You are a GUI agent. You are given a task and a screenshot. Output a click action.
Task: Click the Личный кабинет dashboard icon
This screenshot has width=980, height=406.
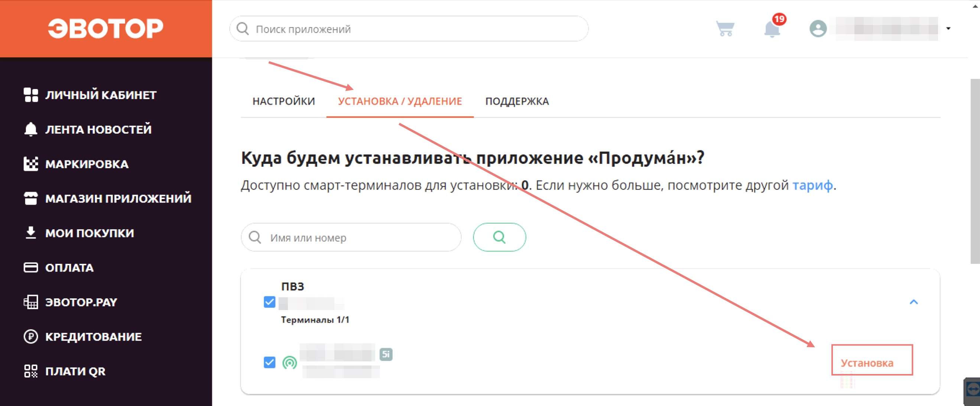(31, 95)
